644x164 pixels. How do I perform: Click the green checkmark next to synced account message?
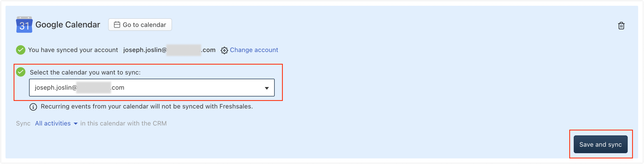click(20, 50)
